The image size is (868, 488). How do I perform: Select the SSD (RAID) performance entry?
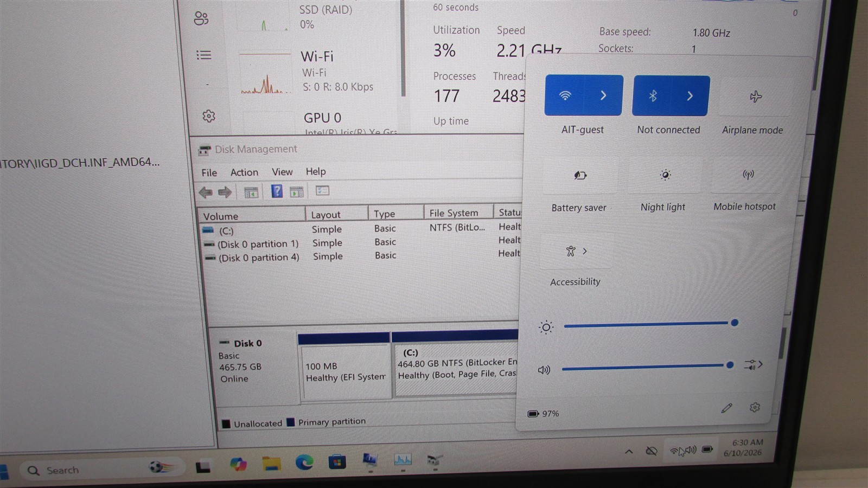click(x=318, y=16)
